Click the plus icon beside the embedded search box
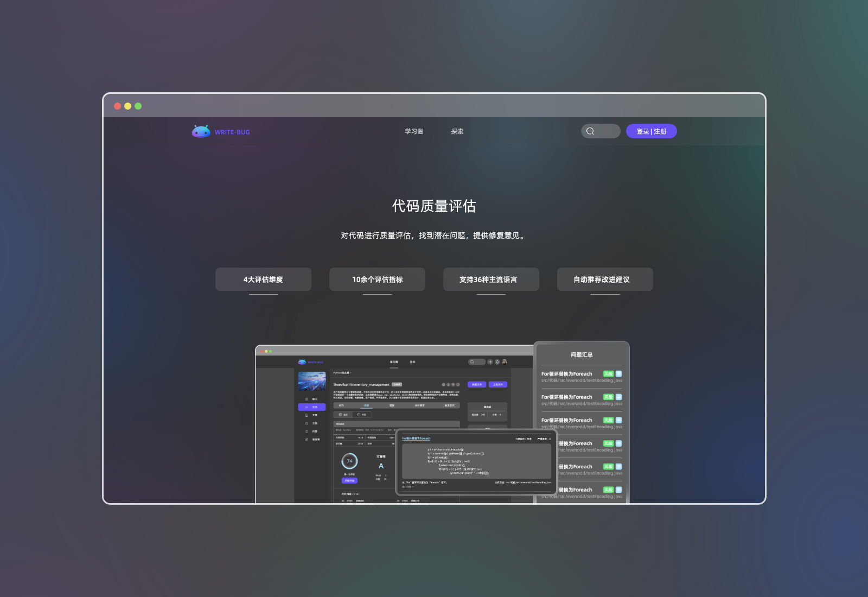The width and height of the screenshot is (868, 597). coord(490,361)
